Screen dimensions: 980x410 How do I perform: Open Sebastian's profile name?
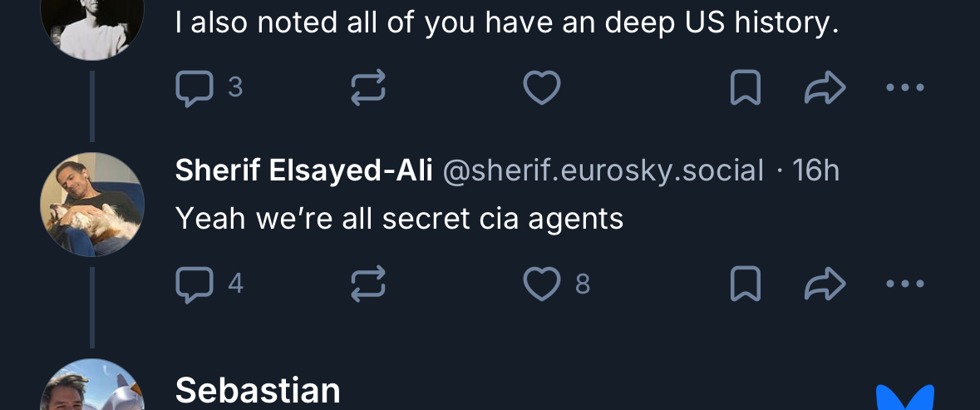click(258, 390)
